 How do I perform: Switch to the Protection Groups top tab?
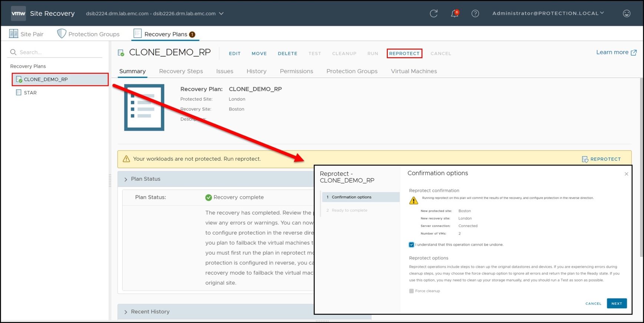pos(89,34)
